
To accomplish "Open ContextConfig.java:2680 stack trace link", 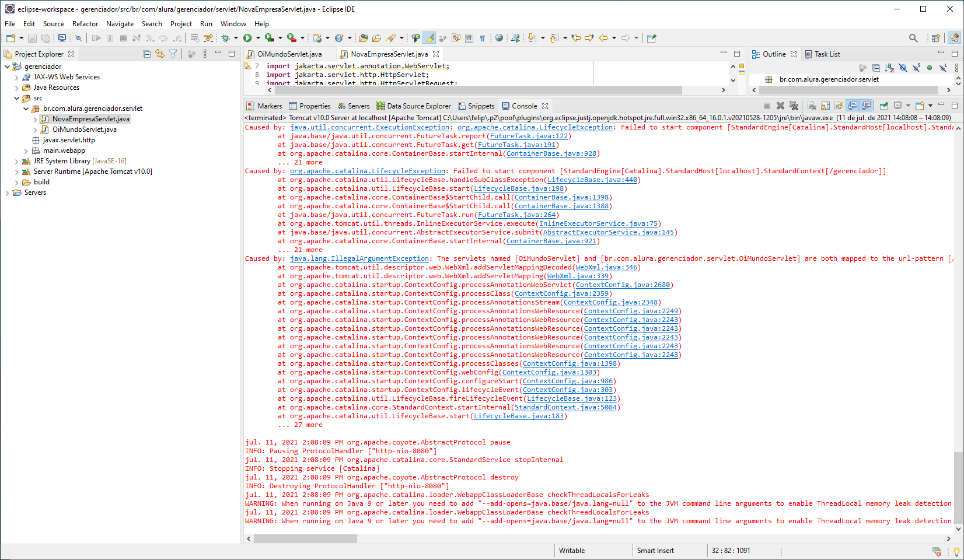I will 623,285.
